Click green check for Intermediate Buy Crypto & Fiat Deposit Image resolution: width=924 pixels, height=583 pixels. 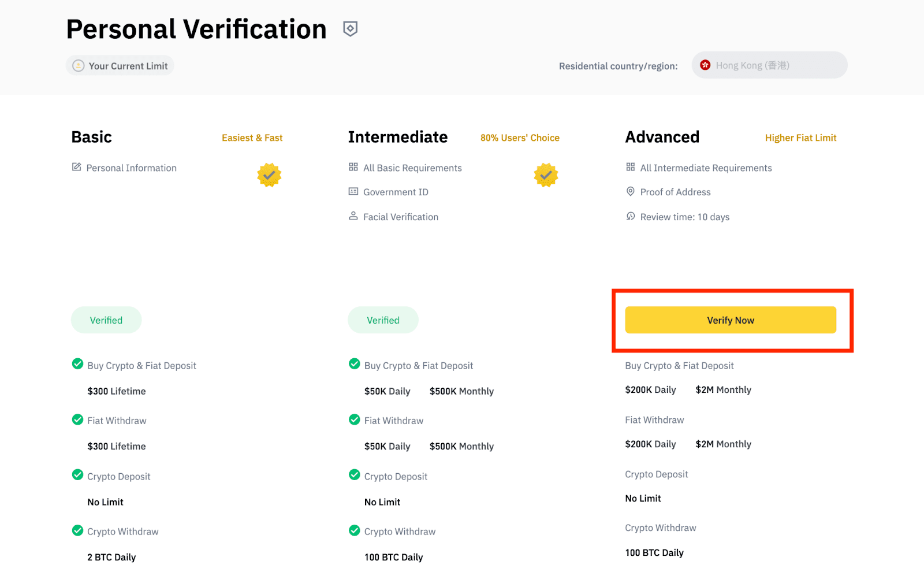pyautogui.click(x=355, y=363)
